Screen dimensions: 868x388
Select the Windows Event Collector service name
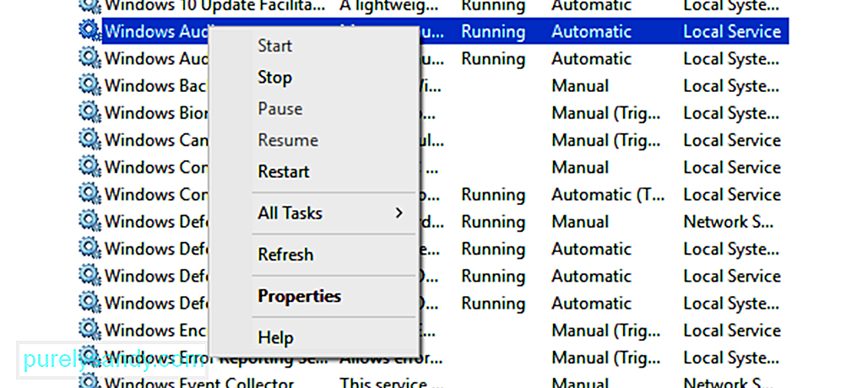tap(198, 382)
